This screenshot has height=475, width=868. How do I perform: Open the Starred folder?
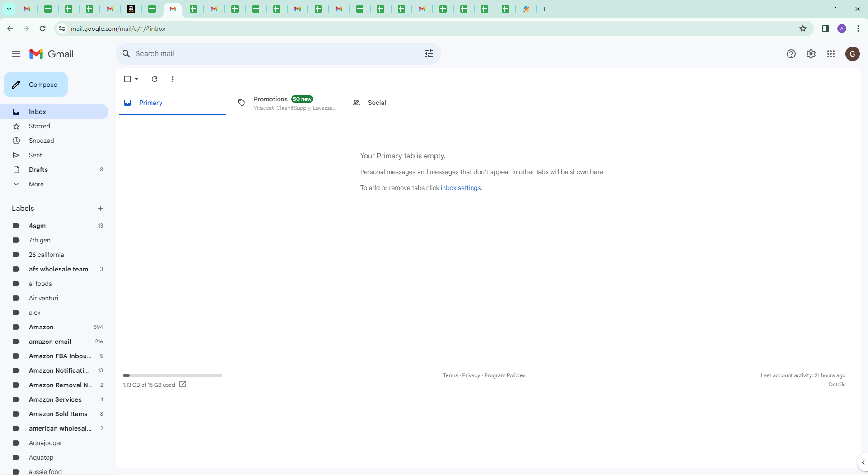tap(54, 126)
